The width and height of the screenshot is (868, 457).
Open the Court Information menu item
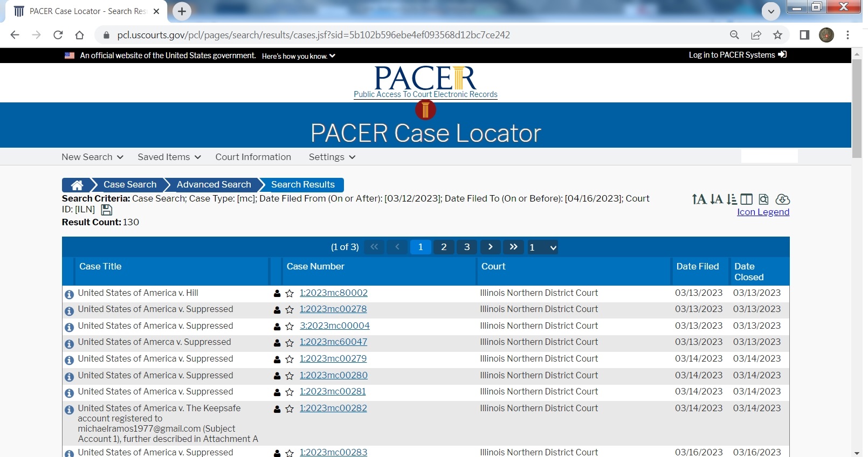[x=253, y=157]
